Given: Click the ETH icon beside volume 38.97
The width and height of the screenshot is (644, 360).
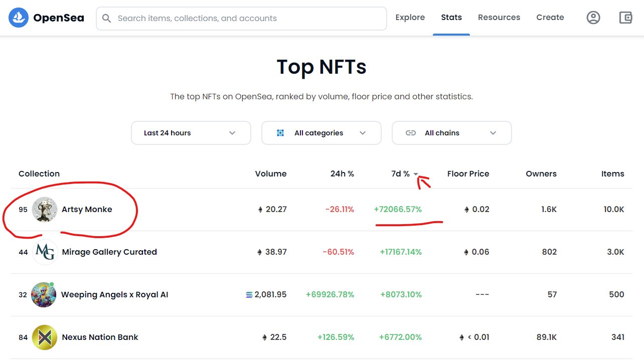Looking at the screenshot, I should [x=260, y=252].
